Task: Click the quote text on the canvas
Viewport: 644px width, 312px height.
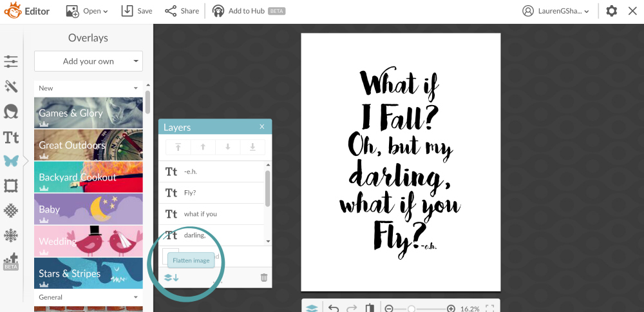Action: coord(400,164)
